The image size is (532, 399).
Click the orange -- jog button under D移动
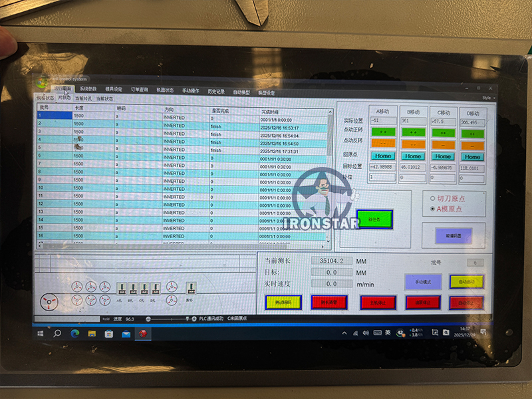tap(471, 145)
